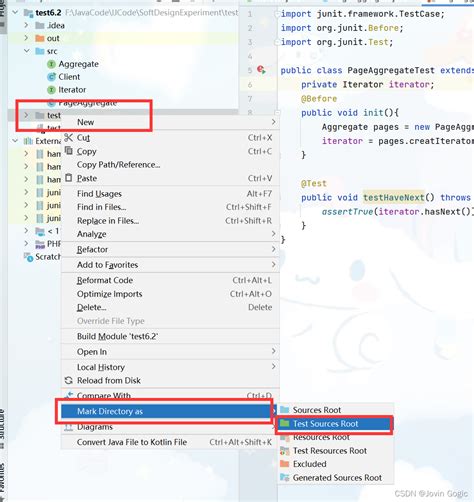474x502 pixels.
Task: Click the Aggregate interface icon in src
Action: click(51, 64)
